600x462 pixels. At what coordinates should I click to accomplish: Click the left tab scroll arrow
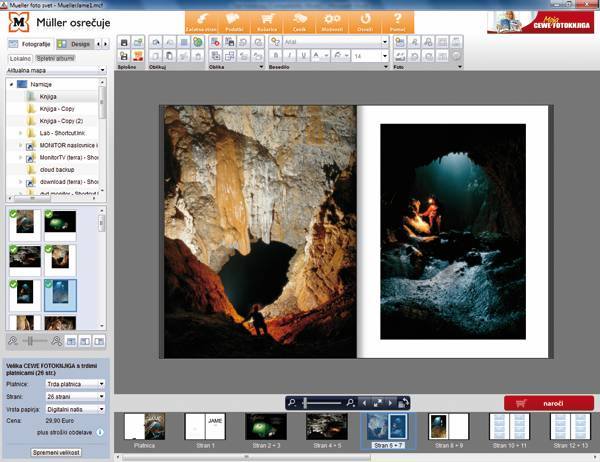pos(98,44)
